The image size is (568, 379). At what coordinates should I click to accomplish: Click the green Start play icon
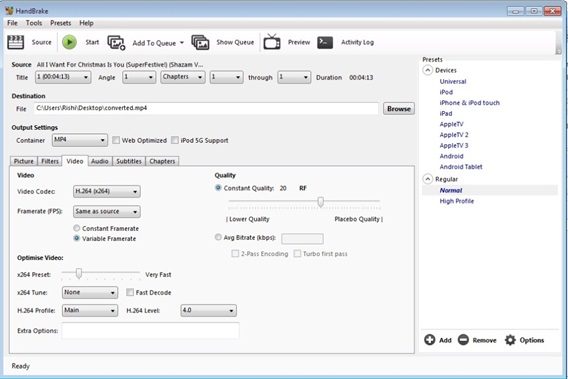pyautogui.click(x=69, y=42)
